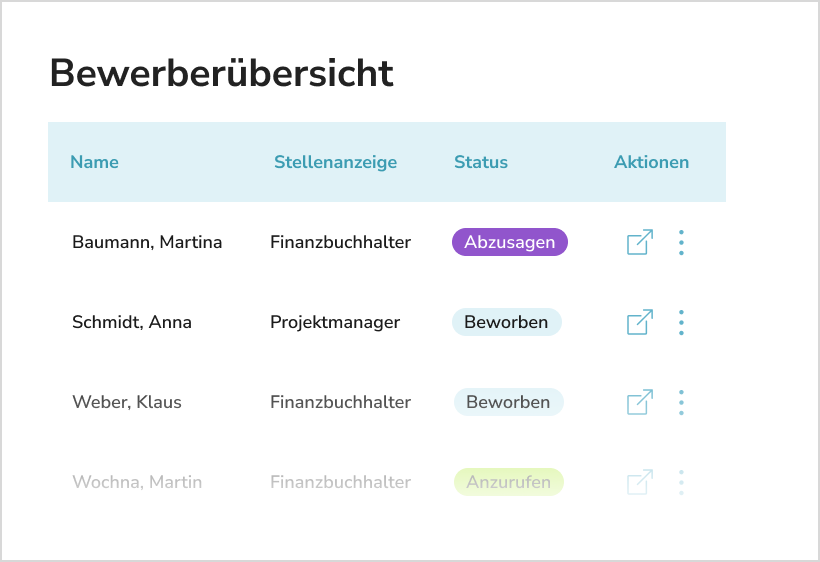The image size is (820, 562).
Task: Expand three-dot menu for Weber, Klaus
Action: (x=681, y=403)
